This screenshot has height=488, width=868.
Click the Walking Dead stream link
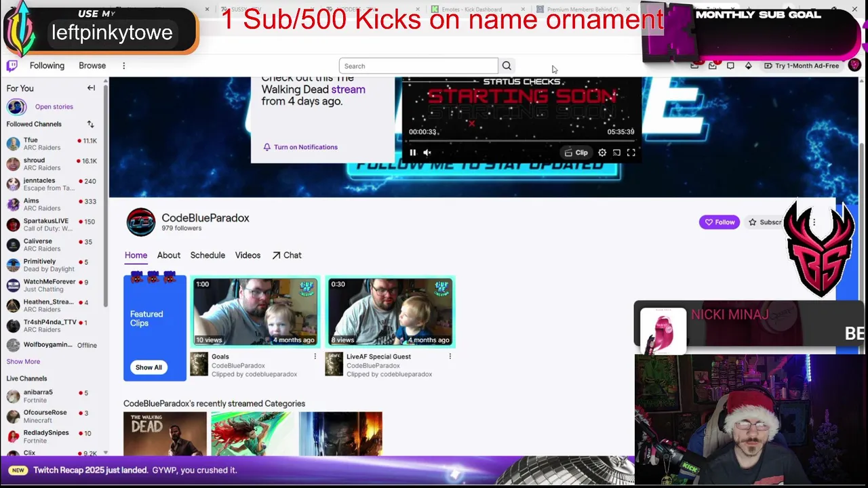coord(348,89)
